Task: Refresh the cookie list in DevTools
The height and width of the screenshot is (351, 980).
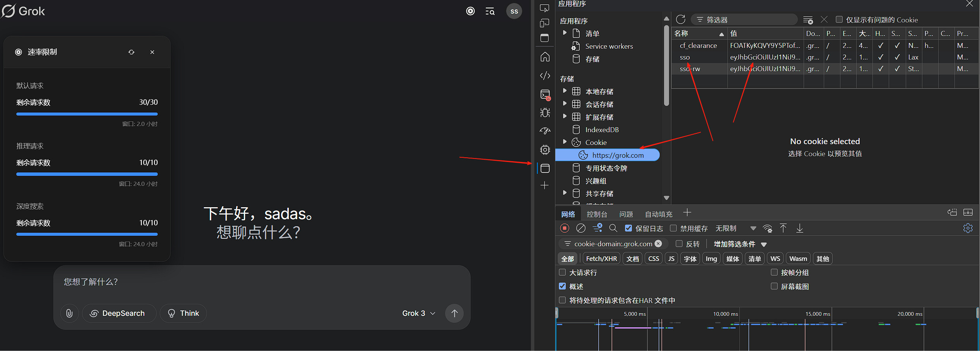Action: tap(681, 19)
